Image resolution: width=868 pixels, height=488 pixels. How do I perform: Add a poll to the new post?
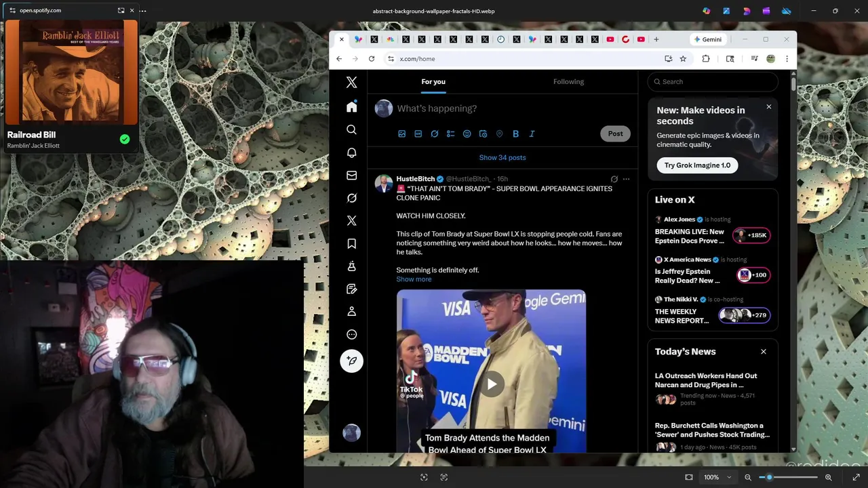pyautogui.click(x=450, y=134)
